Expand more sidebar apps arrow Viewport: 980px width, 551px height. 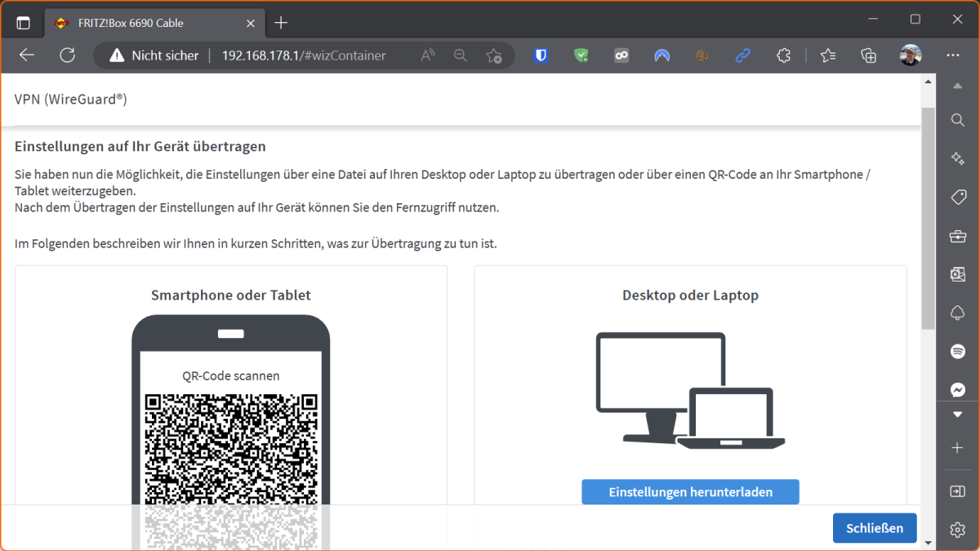958,415
